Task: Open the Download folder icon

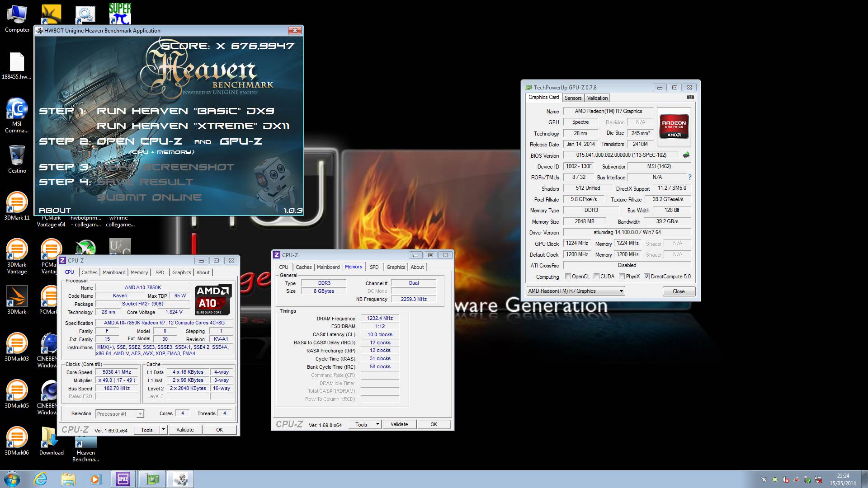Action: click(x=51, y=441)
